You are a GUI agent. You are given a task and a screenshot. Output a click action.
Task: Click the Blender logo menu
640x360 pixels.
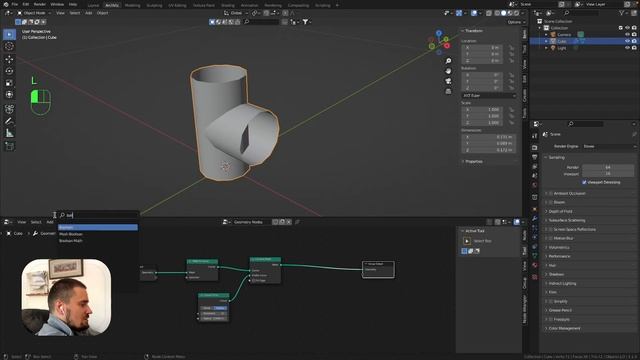[5, 4]
